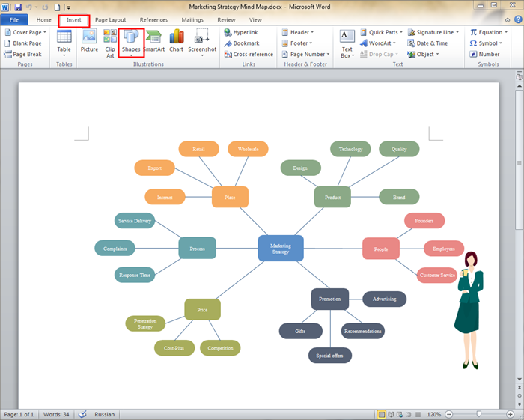This screenshot has width=524, height=420.
Task: Open the File tab
Action: (x=14, y=20)
